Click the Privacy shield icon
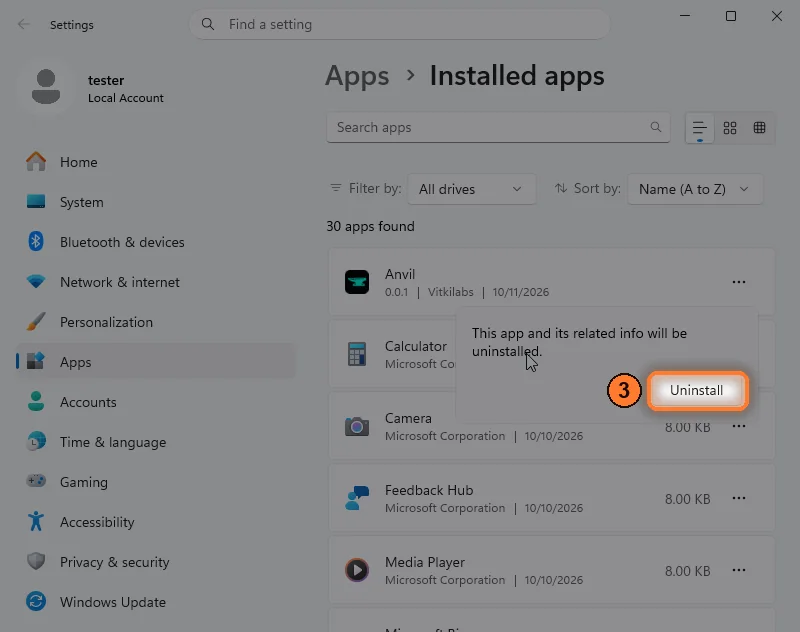This screenshot has height=632, width=800. [x=36, y=561]
